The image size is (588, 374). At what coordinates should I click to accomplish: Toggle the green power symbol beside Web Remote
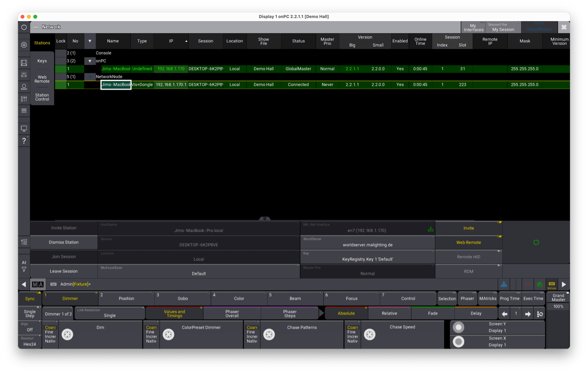(x=536, y=242)
